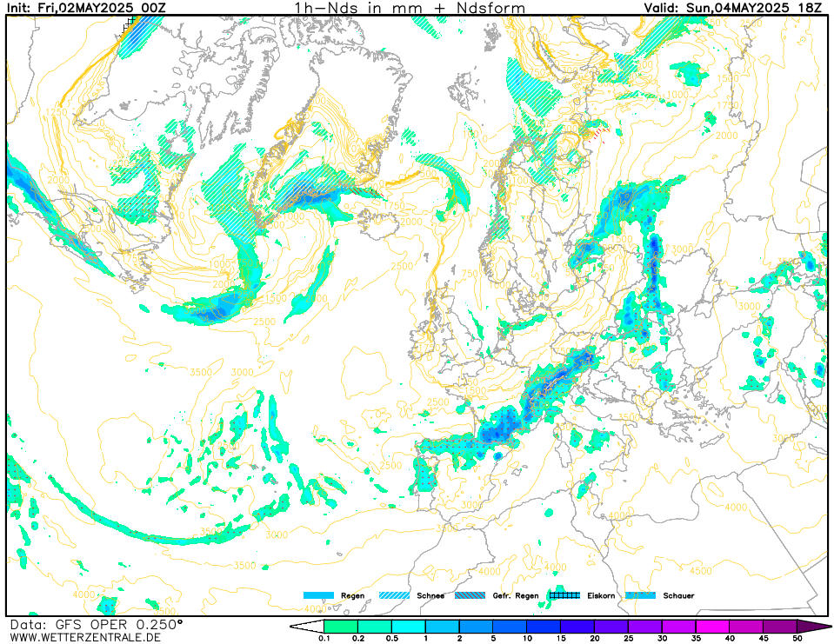Click the '45' color scale label
Image resolution: width=834 pixels, height=644 pixels.
[764, 638]
